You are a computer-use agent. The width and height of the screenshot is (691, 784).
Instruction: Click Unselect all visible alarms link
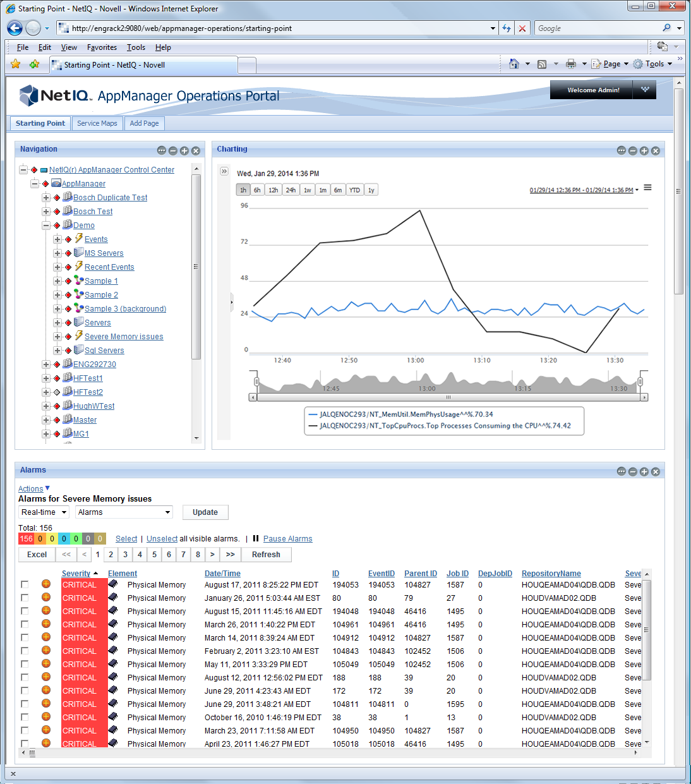pyautogui.click(x=162, y=539)
